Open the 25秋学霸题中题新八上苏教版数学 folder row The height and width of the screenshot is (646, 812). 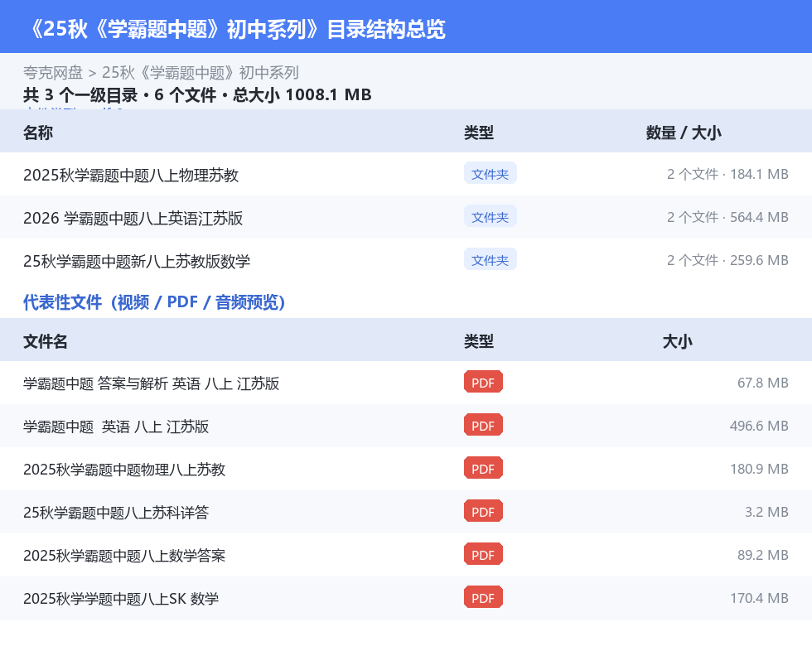pyautogui.click(x=406, y=260)
